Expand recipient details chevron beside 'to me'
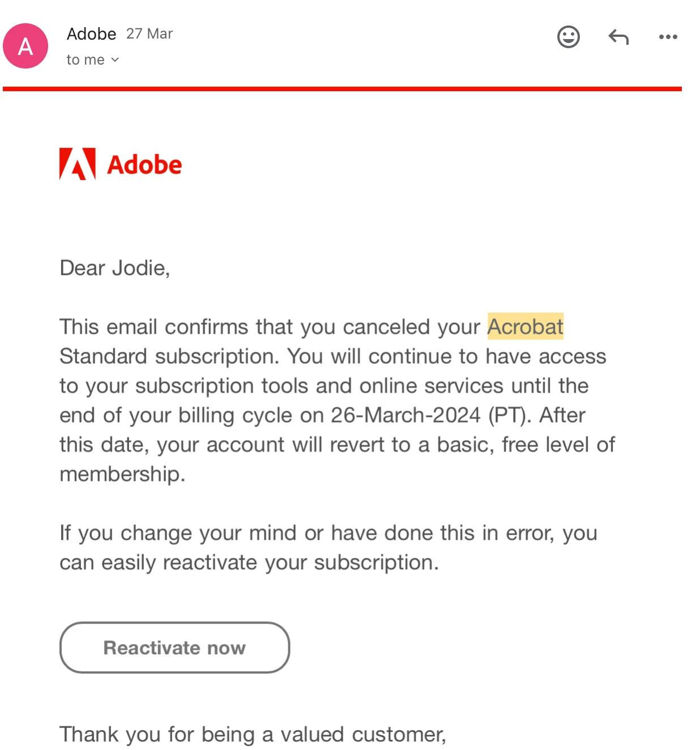The height and width of the screenshot is (750, 700). coord(115,59)
